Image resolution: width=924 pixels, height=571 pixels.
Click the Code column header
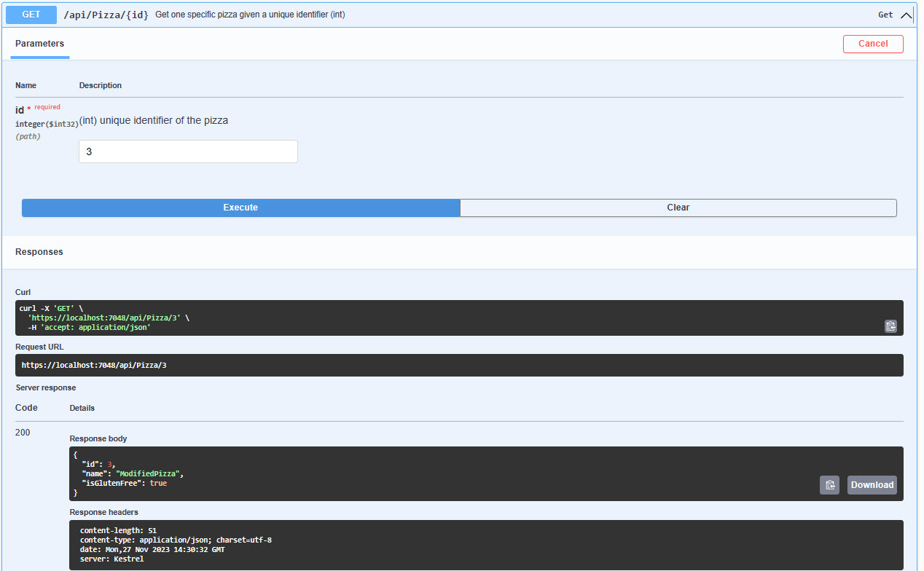coord(26,408)
